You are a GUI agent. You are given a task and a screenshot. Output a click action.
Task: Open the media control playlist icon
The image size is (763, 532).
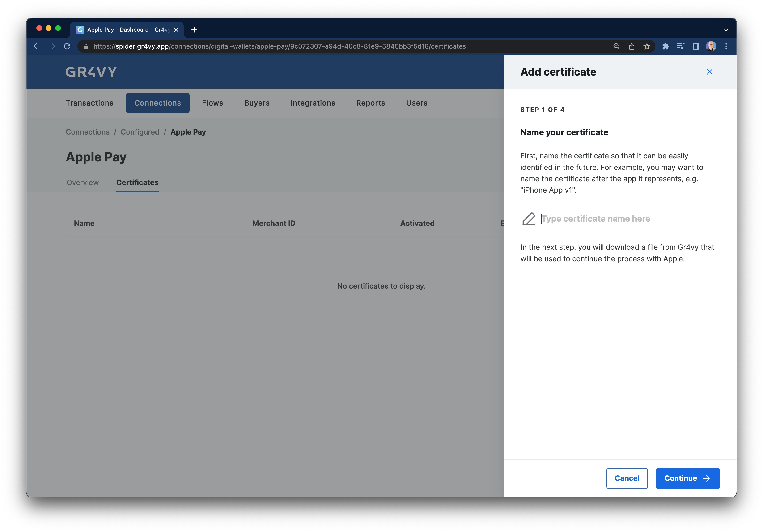click(x=680, y=46)
